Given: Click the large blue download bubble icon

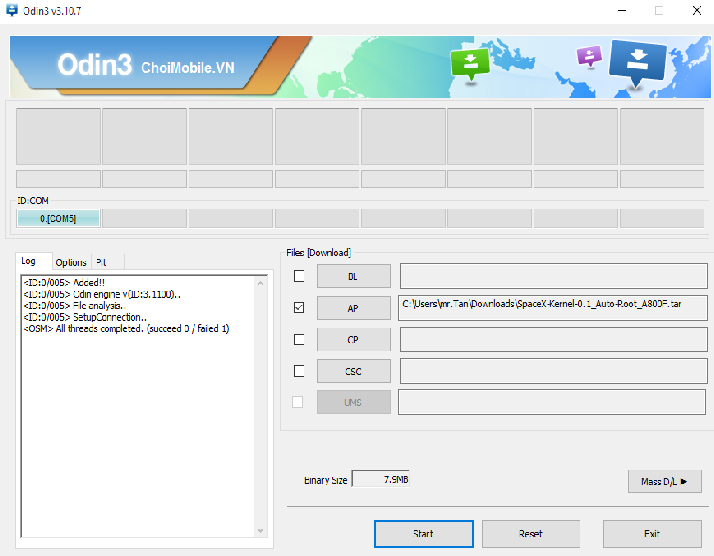Looking at the screenshot, I should 638,63.
